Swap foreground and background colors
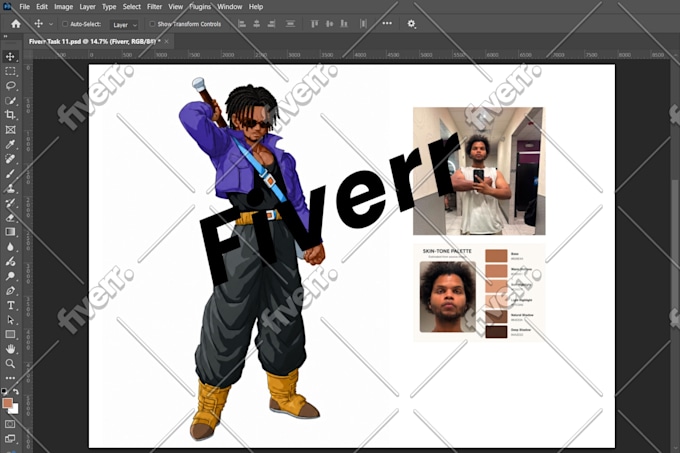The image size is (680, 453). (16, 391)
